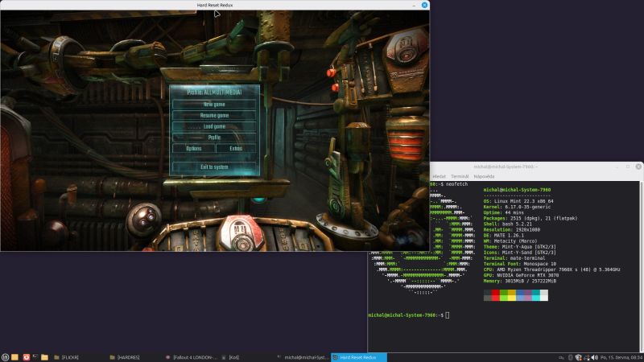
Task: Open the Extras menu entry
Action: point(236,148)
